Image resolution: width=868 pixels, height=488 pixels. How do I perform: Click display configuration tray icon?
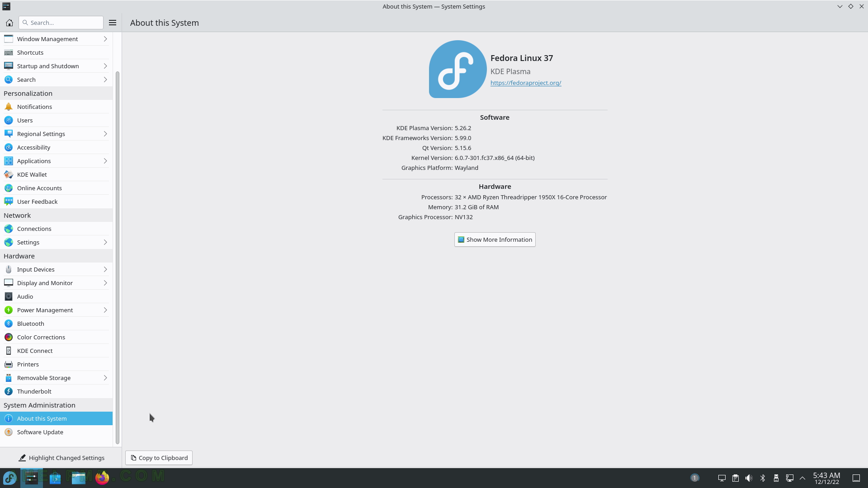(722, 478)
